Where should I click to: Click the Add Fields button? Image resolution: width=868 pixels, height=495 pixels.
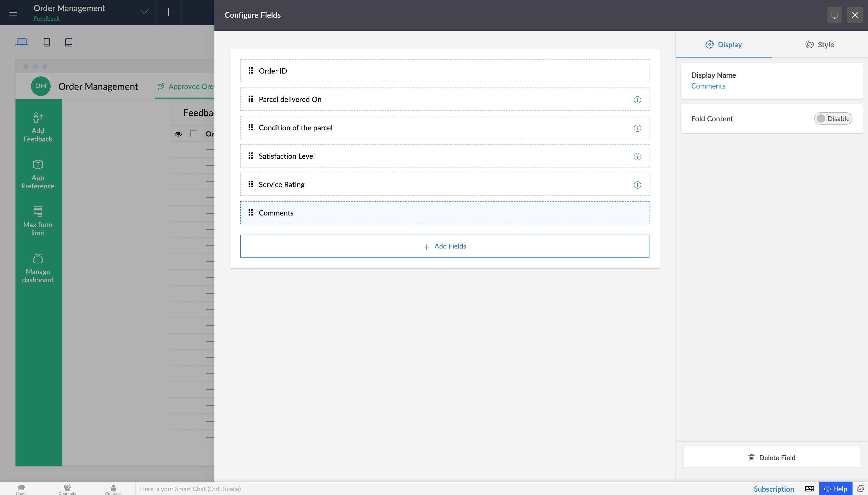[x=444, y=246]
